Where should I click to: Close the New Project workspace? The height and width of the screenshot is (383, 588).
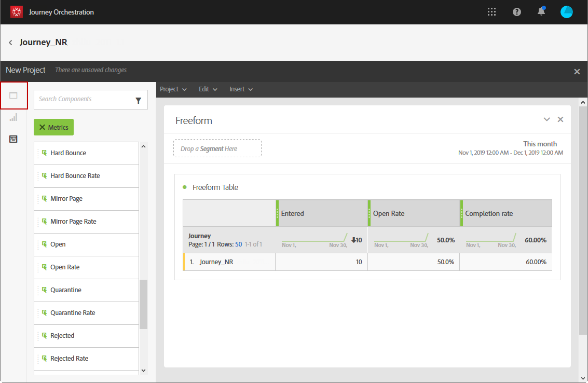pyautogui.click(x=577, y=72)
